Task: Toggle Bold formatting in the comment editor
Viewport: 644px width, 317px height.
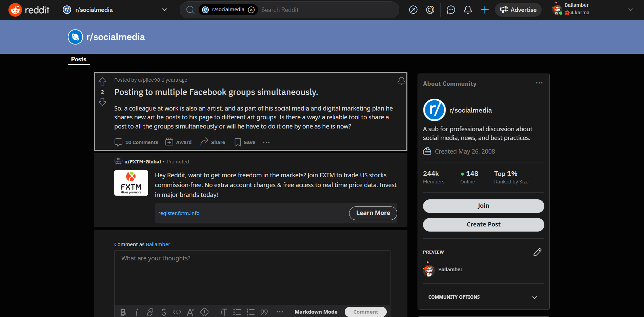Action: click(123, 312)
